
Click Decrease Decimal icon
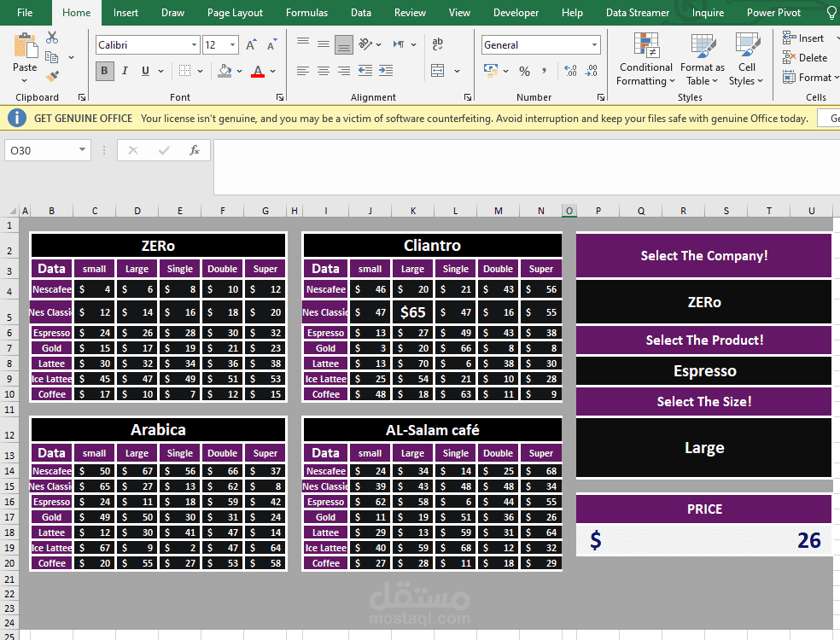(592, 71)
